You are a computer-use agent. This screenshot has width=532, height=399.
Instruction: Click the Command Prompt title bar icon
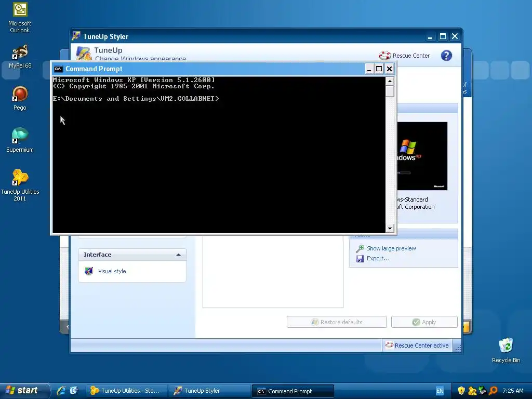tap(58, 69)
